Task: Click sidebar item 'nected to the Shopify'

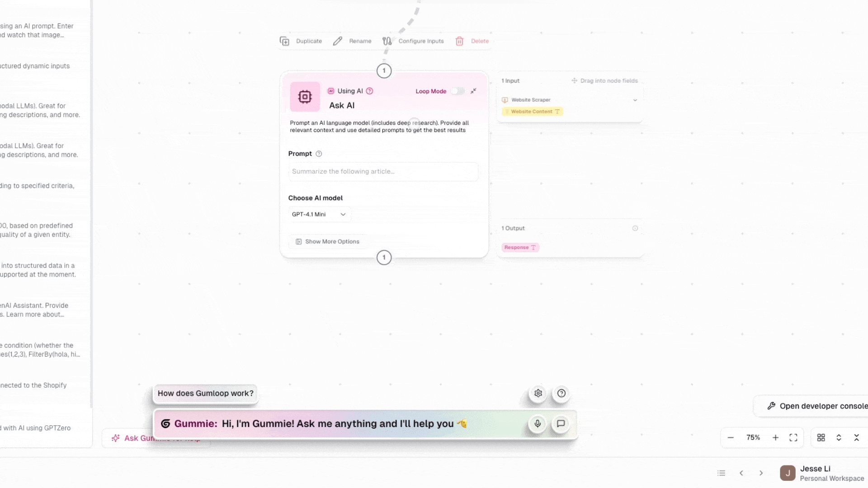Action: pos(33,385)
